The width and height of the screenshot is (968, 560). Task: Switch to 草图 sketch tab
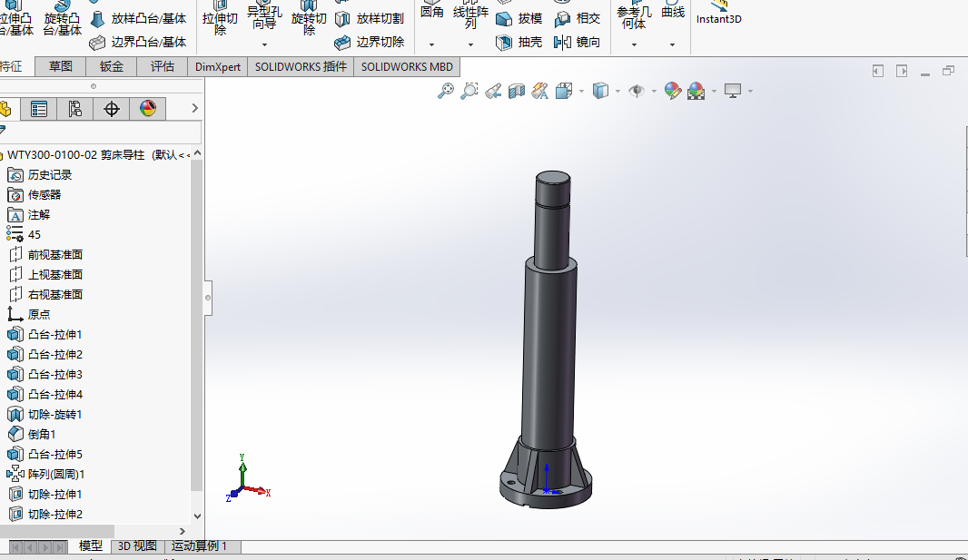(x=61, y=66)
